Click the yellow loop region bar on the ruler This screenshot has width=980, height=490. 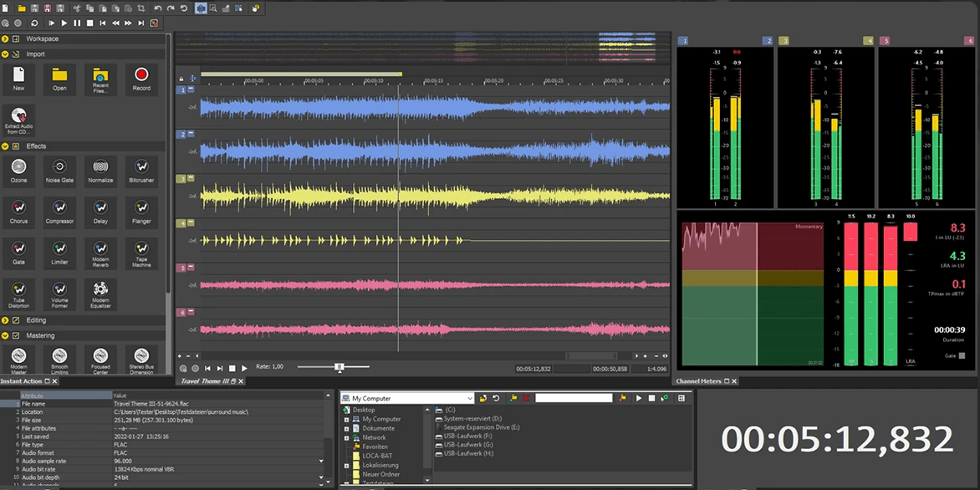click(x=301, y=74)
